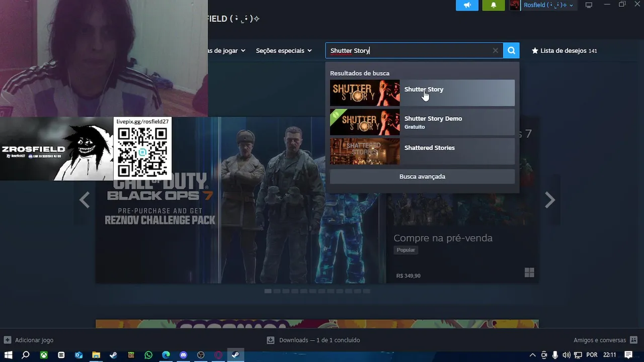Screen dimensions: 644x362
Task: Click the camera in use tray icon
Action: click(544, 355)
